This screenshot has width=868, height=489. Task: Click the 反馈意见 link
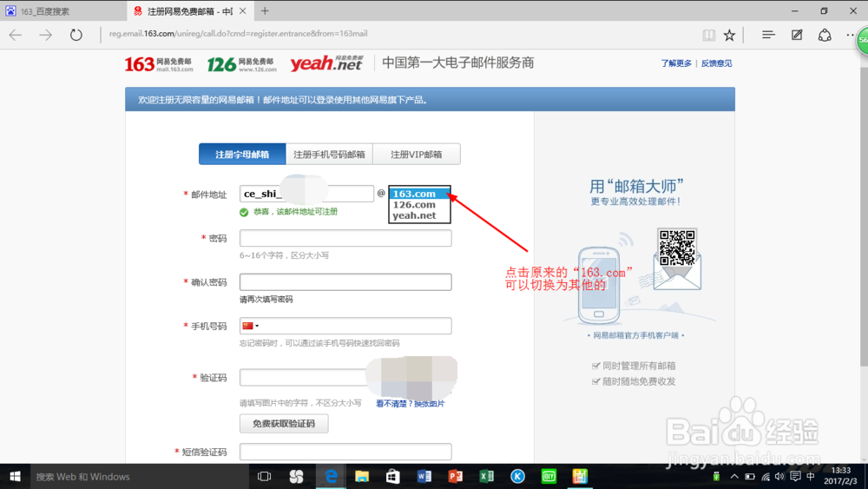tap(716, 63)
